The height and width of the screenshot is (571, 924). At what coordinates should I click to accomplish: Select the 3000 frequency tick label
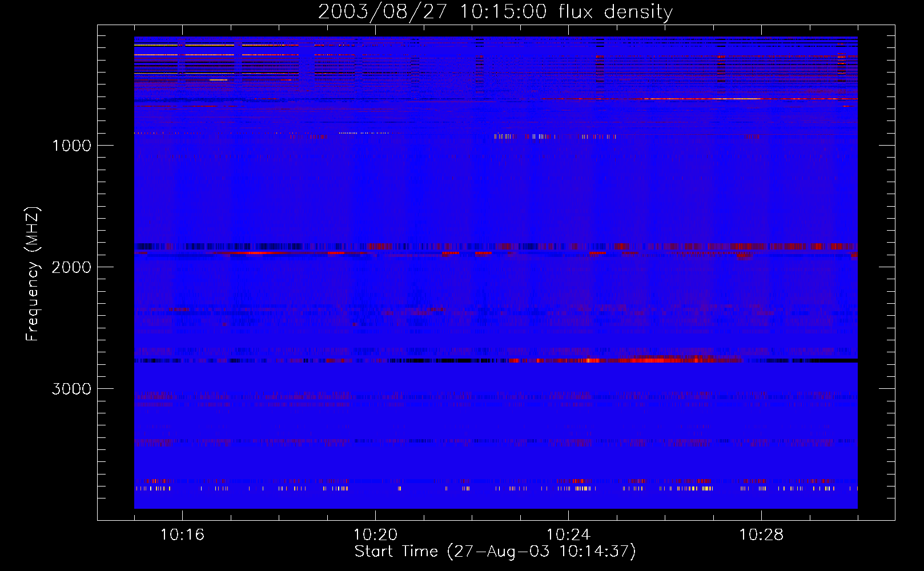[x=71, y=389]
